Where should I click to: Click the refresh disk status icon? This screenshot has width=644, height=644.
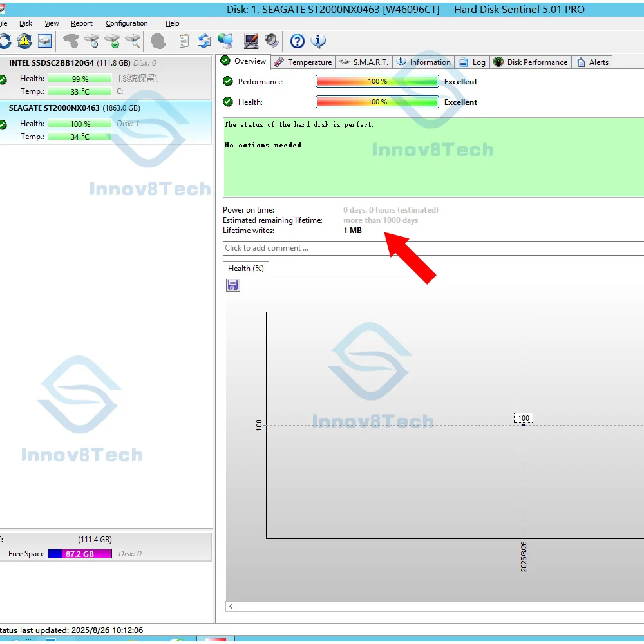(5, 41)
